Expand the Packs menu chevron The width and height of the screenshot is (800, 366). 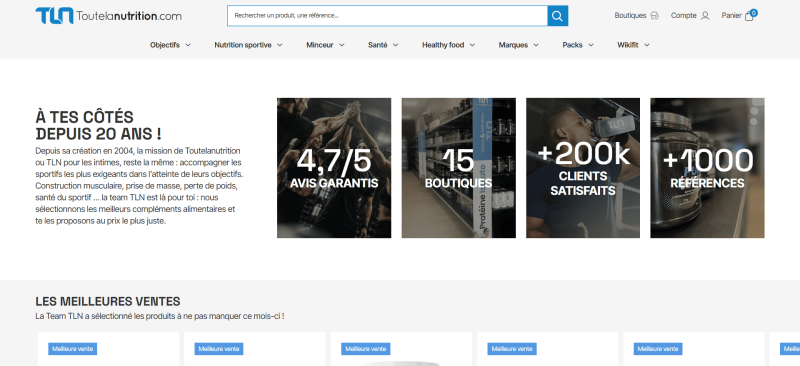(591, 45)
